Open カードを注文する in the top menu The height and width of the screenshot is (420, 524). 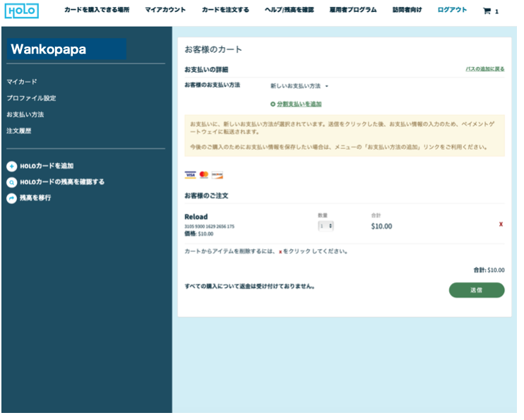pyautogui.click(x=225, y=10)
